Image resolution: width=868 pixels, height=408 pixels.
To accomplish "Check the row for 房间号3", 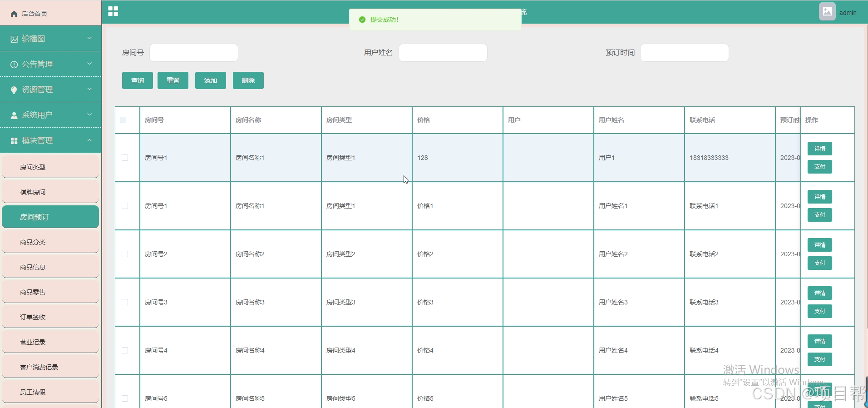I will (x=125, y=302).
